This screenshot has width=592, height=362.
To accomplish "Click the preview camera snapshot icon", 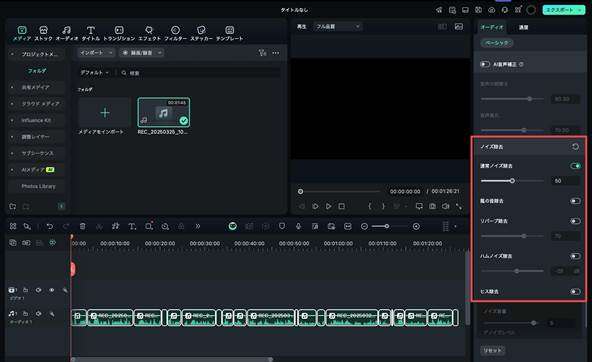I will click(433, 206).
